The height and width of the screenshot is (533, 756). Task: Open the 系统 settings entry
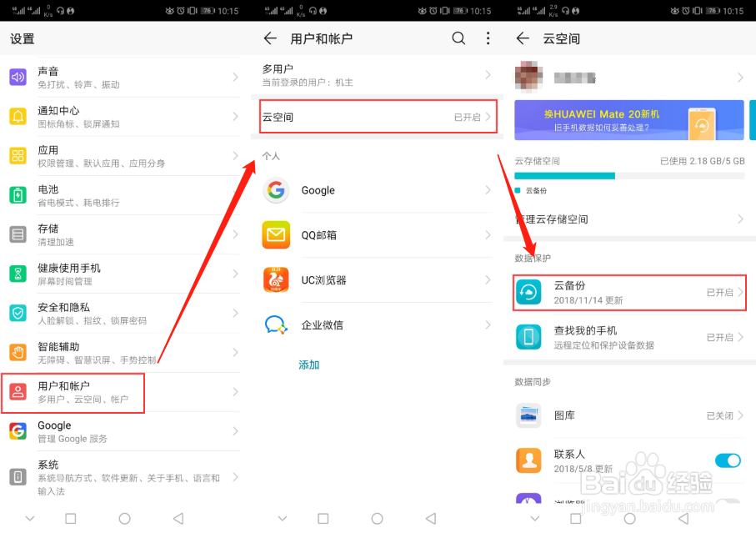pyautogui.click(x=121, y=477)
